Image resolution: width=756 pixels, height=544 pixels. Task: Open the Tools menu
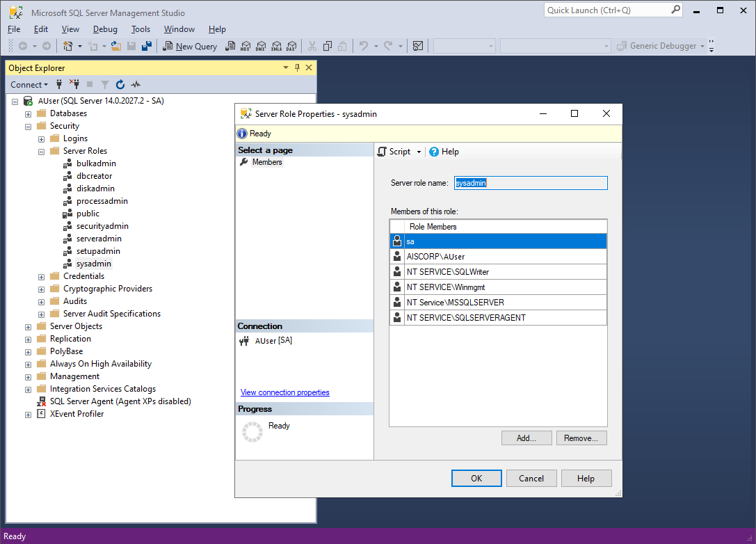coord(140,29)
